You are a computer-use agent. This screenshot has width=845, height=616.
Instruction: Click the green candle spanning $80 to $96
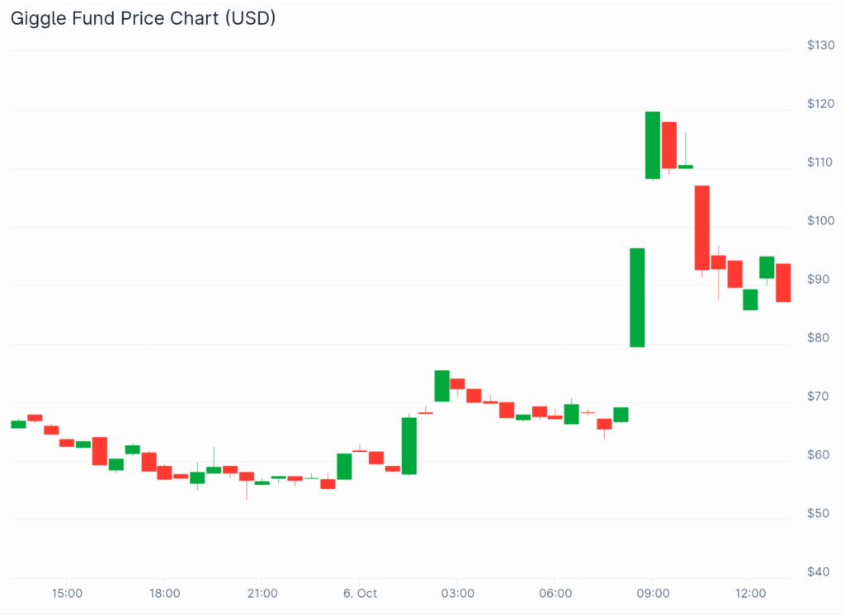(x=636, y=297)
